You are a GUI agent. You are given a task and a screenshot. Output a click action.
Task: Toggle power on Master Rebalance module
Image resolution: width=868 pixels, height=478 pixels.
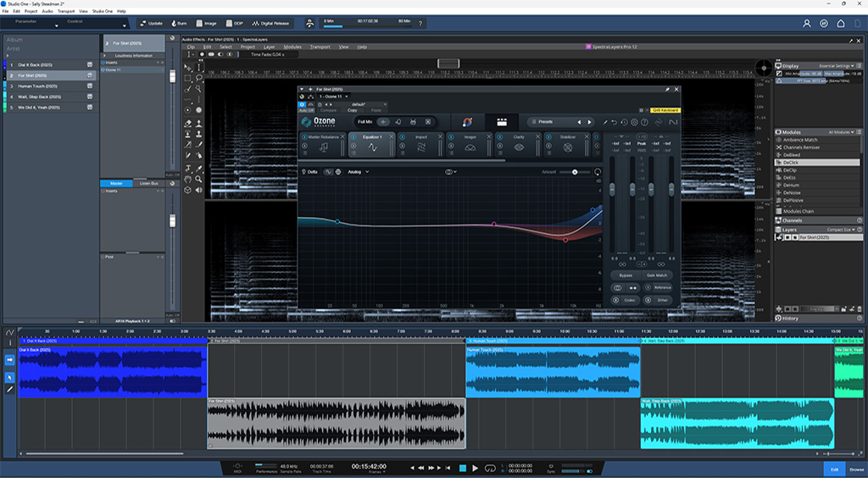pyautogui.click(x=304, y=136)
